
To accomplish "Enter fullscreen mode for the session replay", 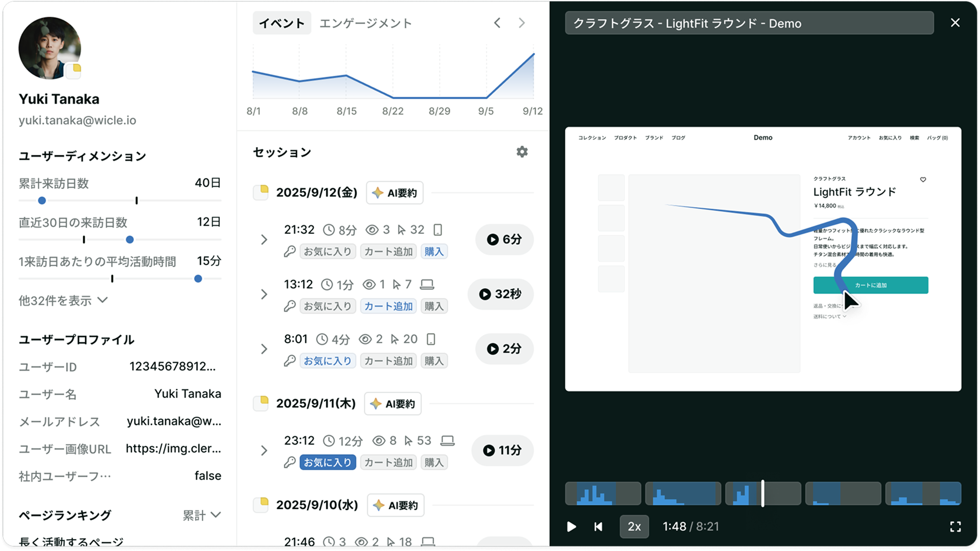I will (955, 526).
